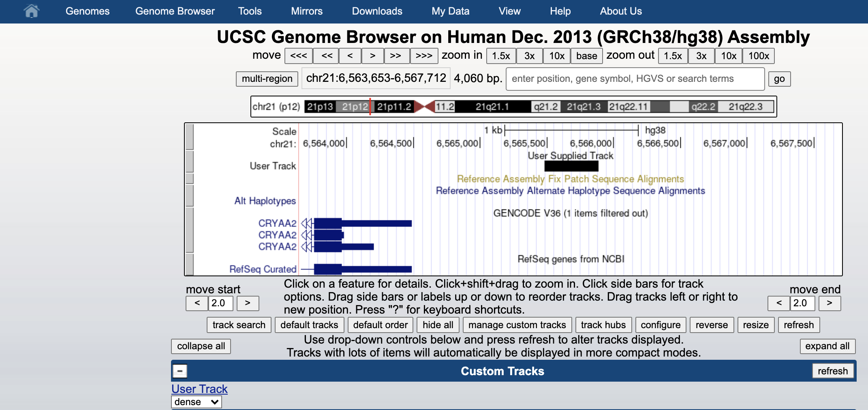Click gray side bar beside User Track
The width and height of the screenshot is (868, 410).
click(x=189, y=162)
